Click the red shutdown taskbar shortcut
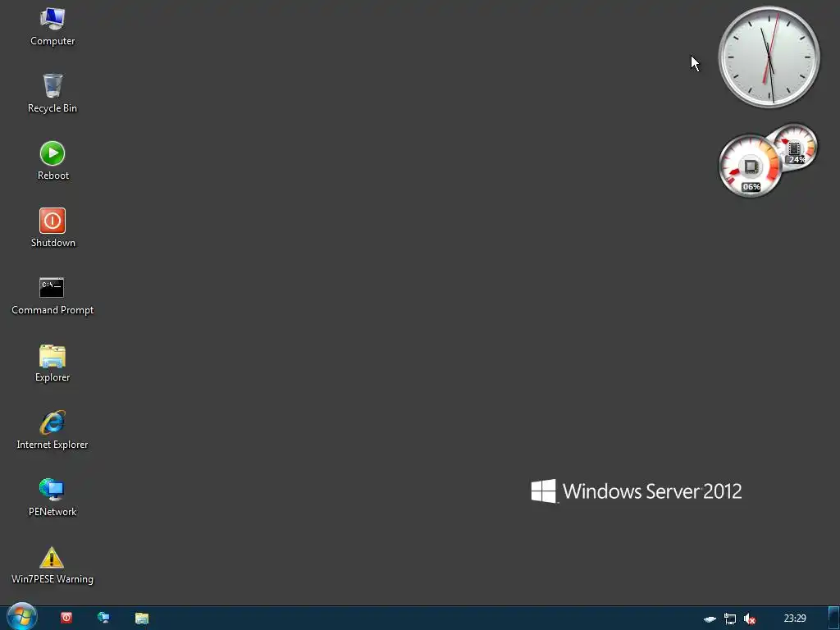 66,618
